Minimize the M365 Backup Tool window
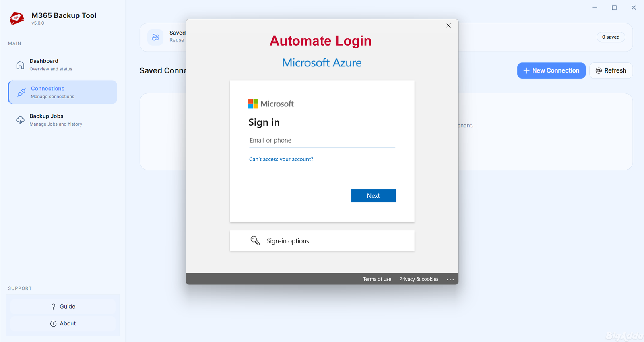644x342 pixels. coord(595,8)
